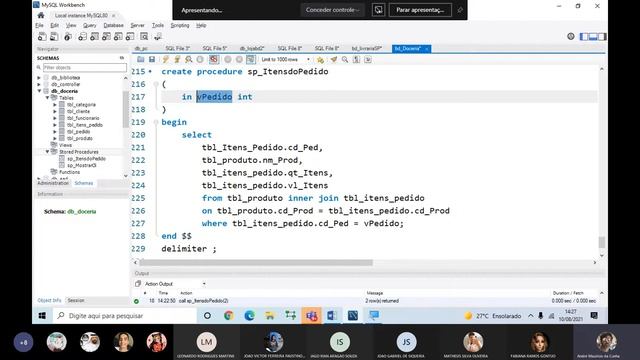Collapse the Tables node
Viewport: 640px width, 360px height.
coord(47,98)
